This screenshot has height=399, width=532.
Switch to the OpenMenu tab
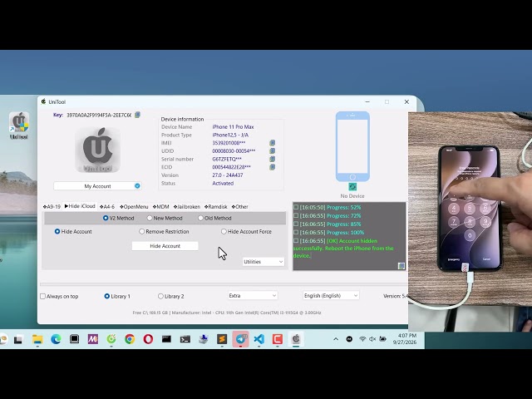click(134, 207)
